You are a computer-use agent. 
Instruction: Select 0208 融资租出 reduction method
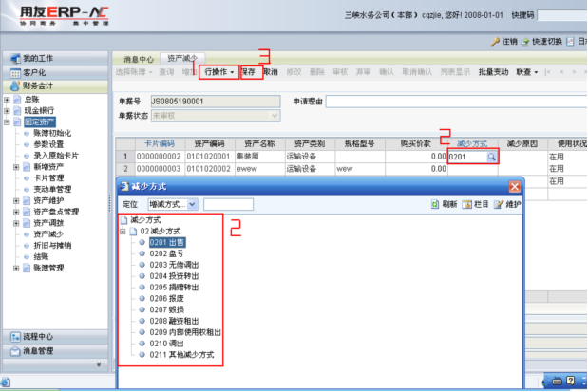pos(174,321)
